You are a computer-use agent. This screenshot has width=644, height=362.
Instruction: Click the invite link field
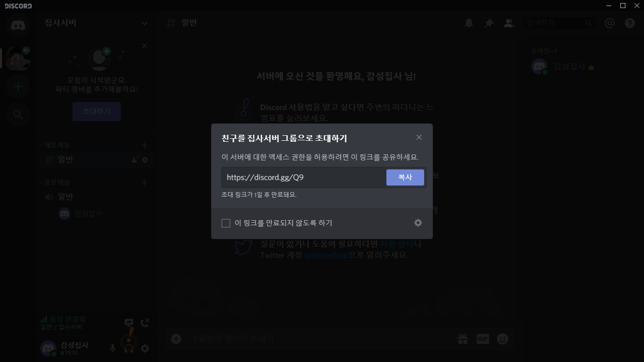tap(304, 177)
